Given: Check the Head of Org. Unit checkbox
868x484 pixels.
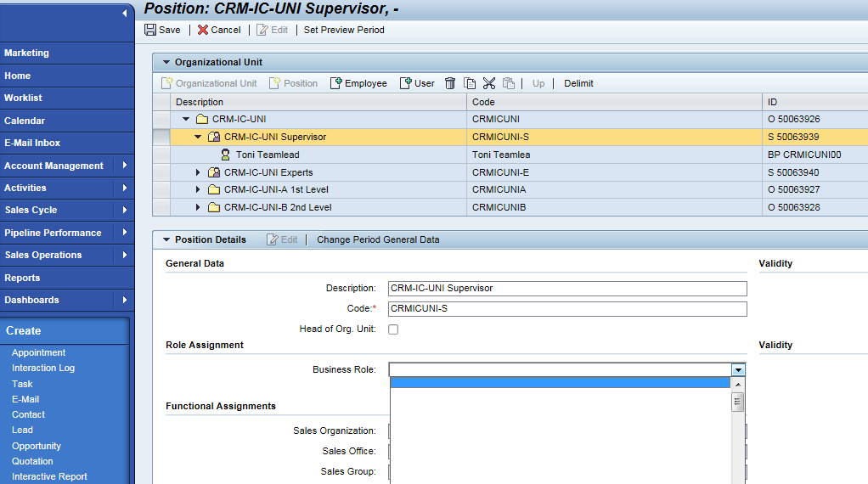Looking at the screenshot, I should coord(393,329).
